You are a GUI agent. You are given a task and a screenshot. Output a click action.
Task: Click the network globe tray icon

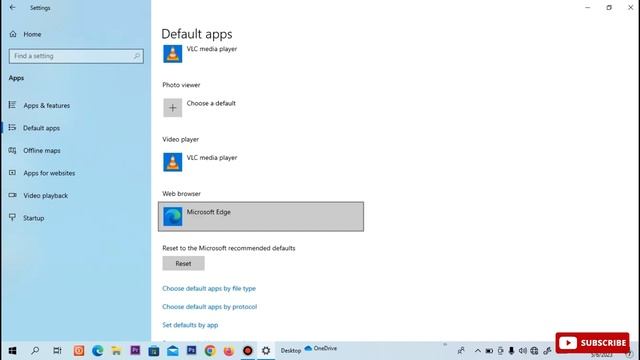pos(534,351)
